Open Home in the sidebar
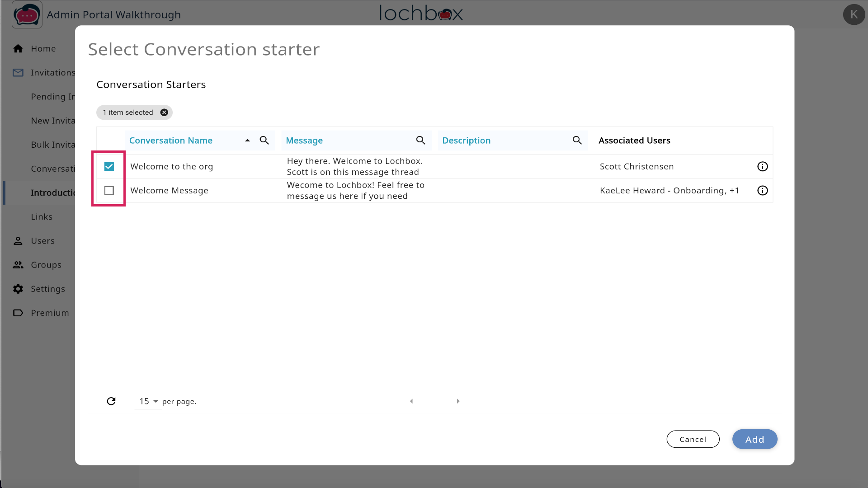 [43, 48]
